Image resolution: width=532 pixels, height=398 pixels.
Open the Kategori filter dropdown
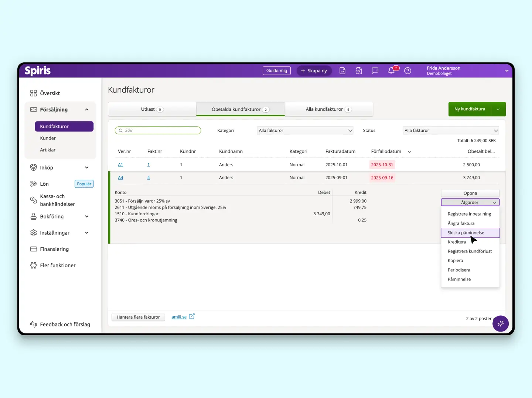point(305,131)
